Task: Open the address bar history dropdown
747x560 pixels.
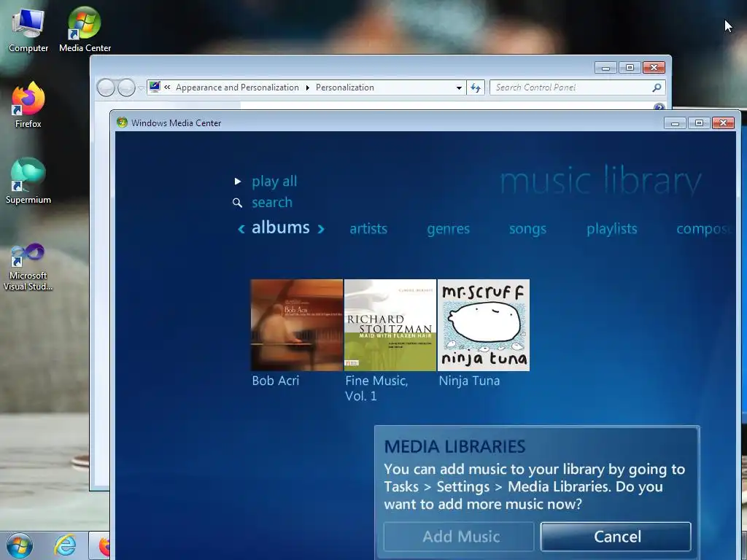Action: click(459, 88)
